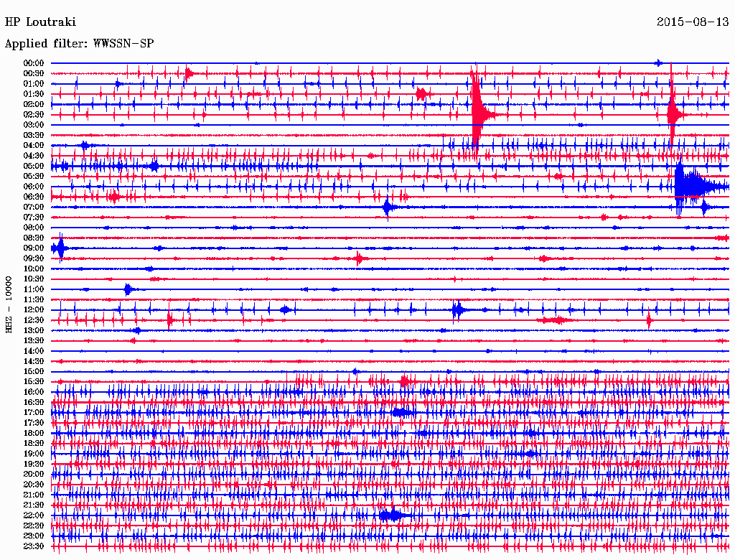
Task: Click the date '2015-08-13'
Action: click(693, 22)
